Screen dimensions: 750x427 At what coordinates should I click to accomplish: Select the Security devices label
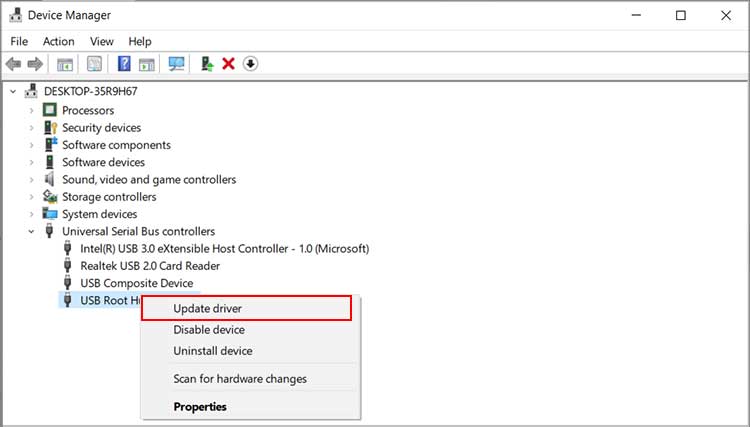coord(101,128)
